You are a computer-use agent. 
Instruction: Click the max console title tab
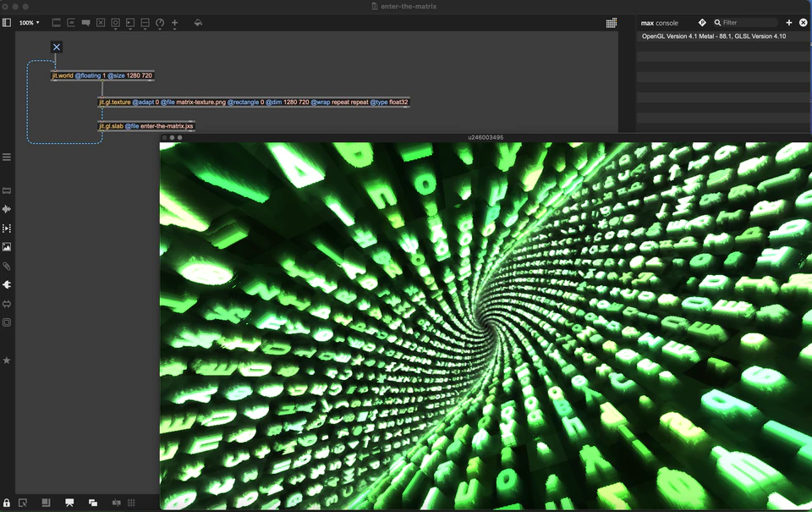pos(659,23)
